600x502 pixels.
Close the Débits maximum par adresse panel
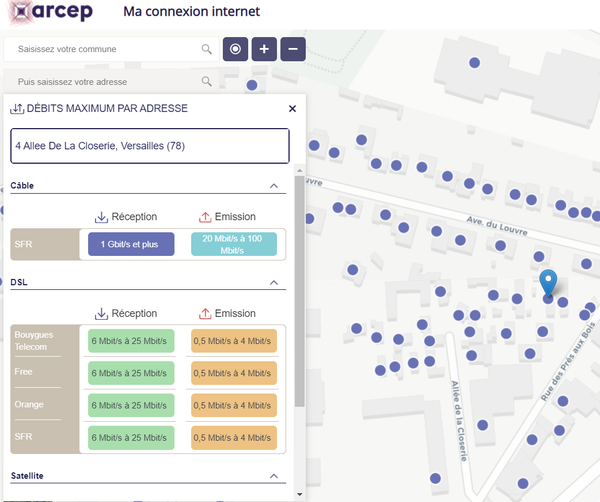pos(292,109)
